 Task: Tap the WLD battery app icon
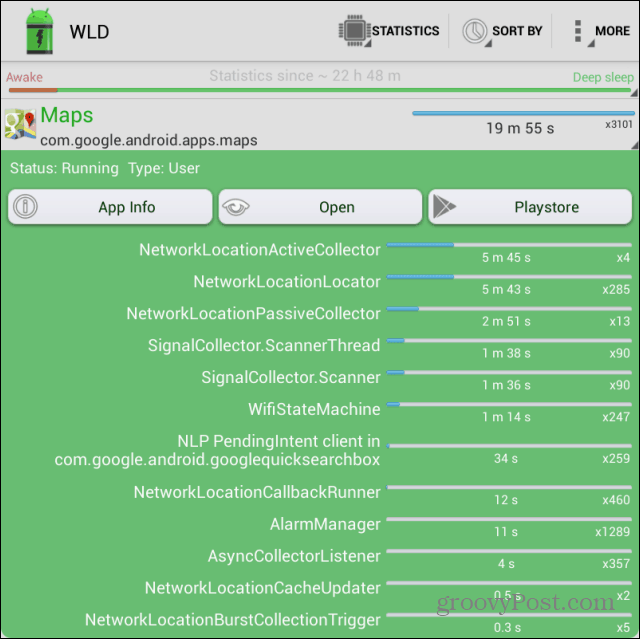pyautogui.click(x=39, y=31)
